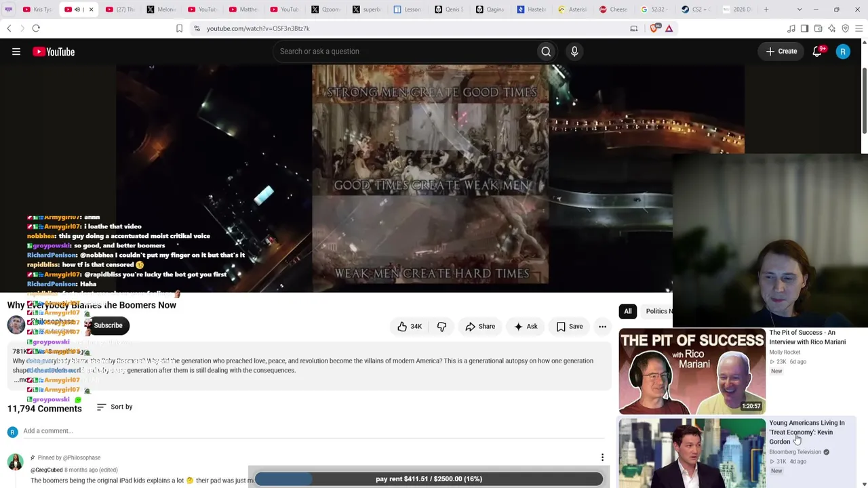Open the @GregCubed commenter profile

pyautogui.click(x=46, y=470)
